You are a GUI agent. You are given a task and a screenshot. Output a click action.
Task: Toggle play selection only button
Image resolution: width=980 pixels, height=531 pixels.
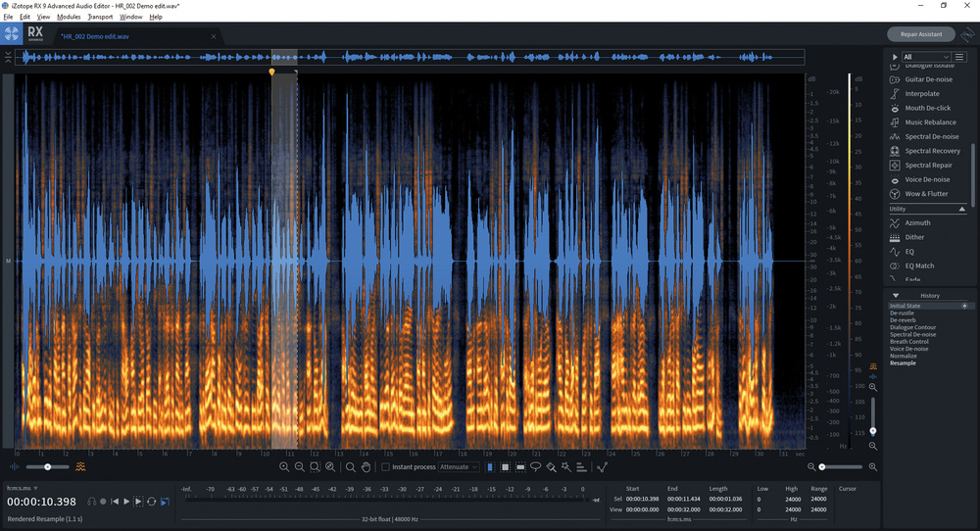tap(138, 502)
